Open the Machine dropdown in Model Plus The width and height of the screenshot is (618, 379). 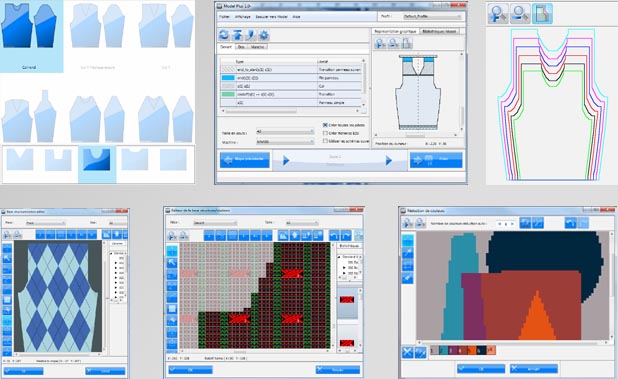click(x=285, y=141)
